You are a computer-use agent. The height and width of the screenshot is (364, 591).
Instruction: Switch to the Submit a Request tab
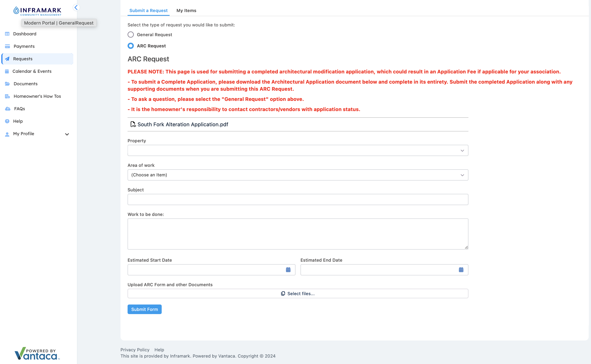[x=148, y=11]
